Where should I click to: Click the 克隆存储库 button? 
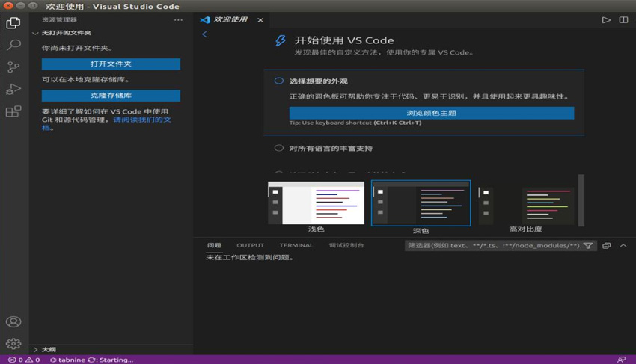pos(111,96)
